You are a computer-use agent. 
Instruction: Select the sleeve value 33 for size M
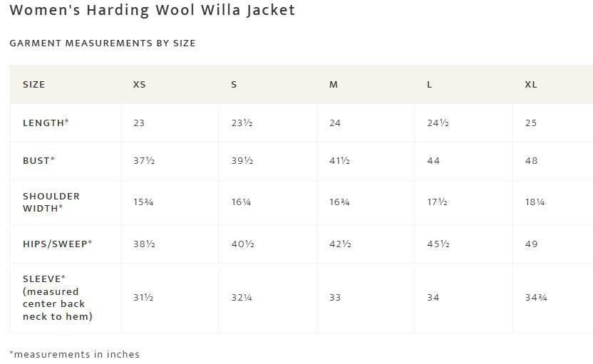335,298
